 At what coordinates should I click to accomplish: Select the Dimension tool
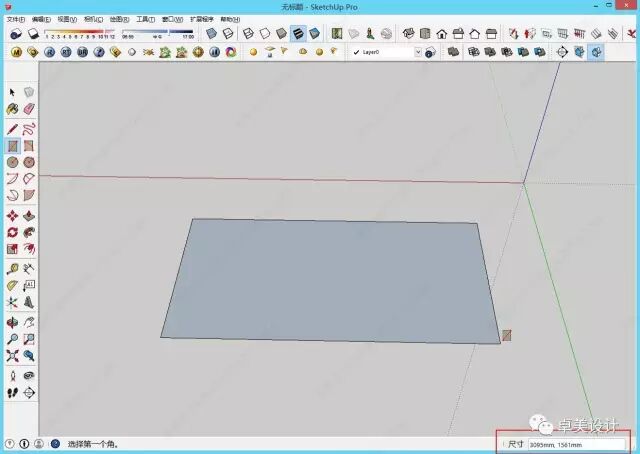pyautogui.click(x=29, y=269)
